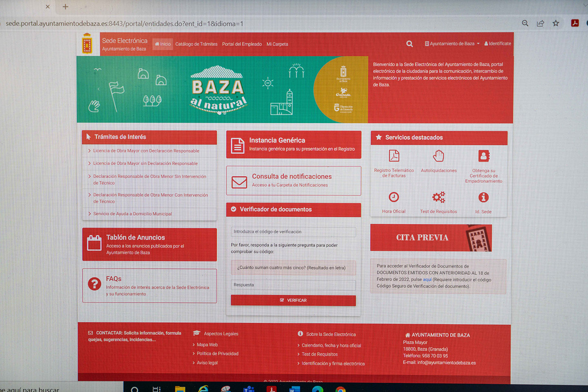
Task: Open Instancia Genérica panel
Action: (294, 145)
